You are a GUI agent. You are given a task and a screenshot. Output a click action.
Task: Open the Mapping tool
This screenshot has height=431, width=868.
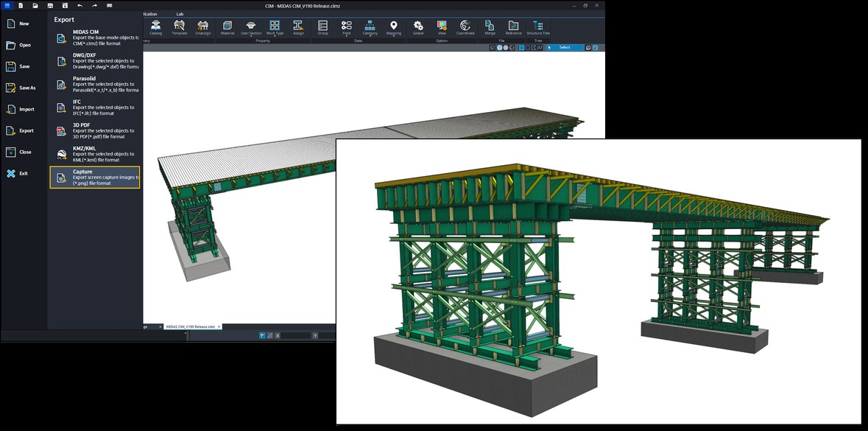pyautogui.click(x=394, y=28)
